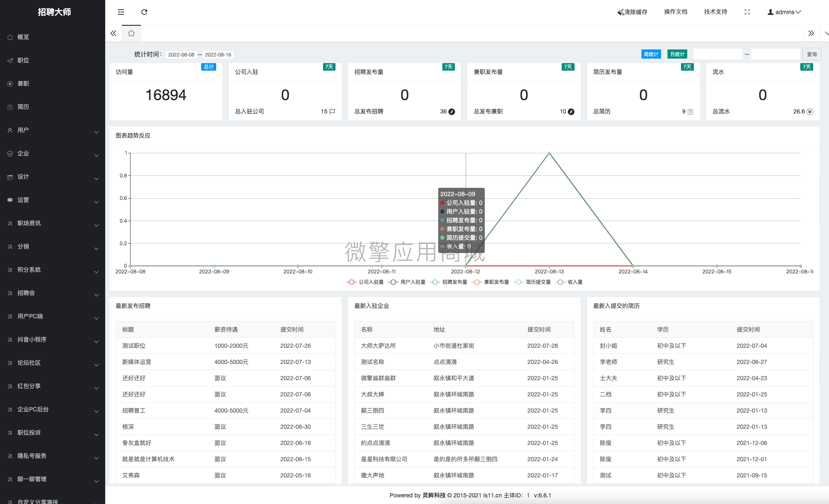
Task: Click the compass icon beside 总发布兼职
Action: pyautogui.click(x=571, y=111)
